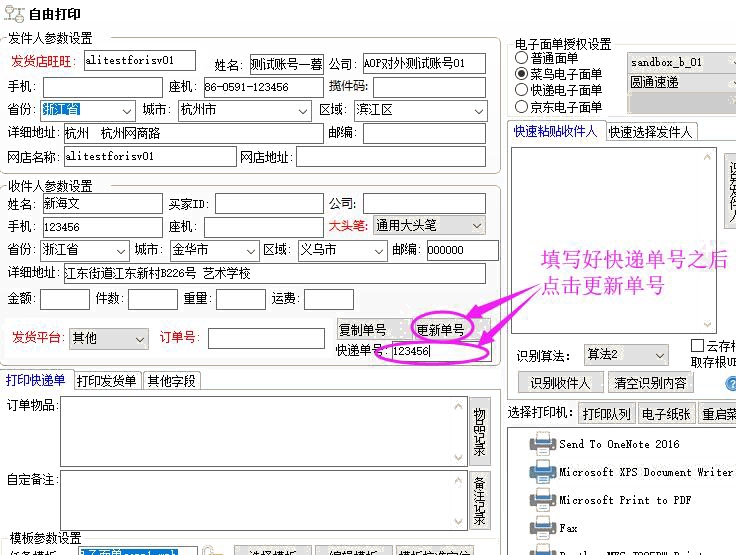Focus the 买家ID input field

tap(269, 204)
